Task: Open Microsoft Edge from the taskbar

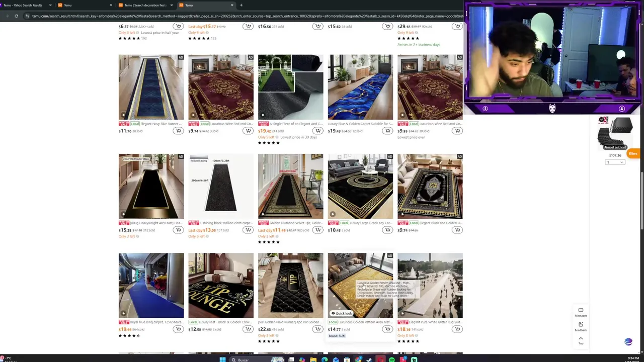Action: (325, 359)
